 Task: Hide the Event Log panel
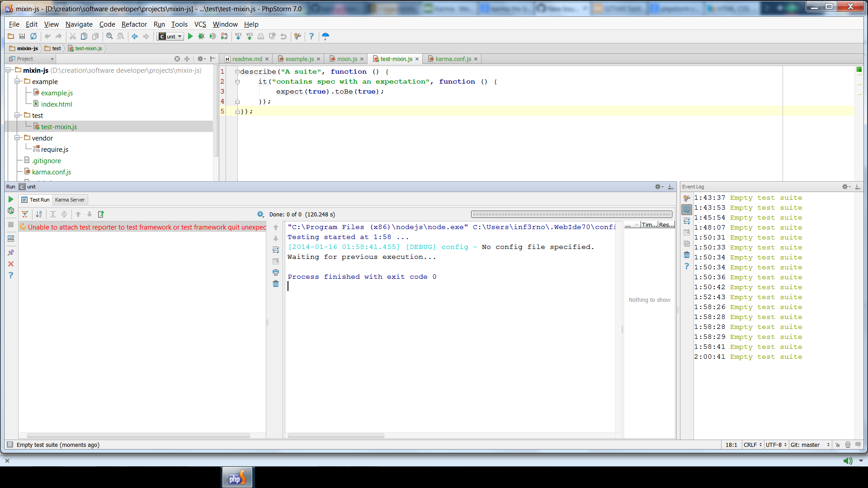(x=858, y=186)
